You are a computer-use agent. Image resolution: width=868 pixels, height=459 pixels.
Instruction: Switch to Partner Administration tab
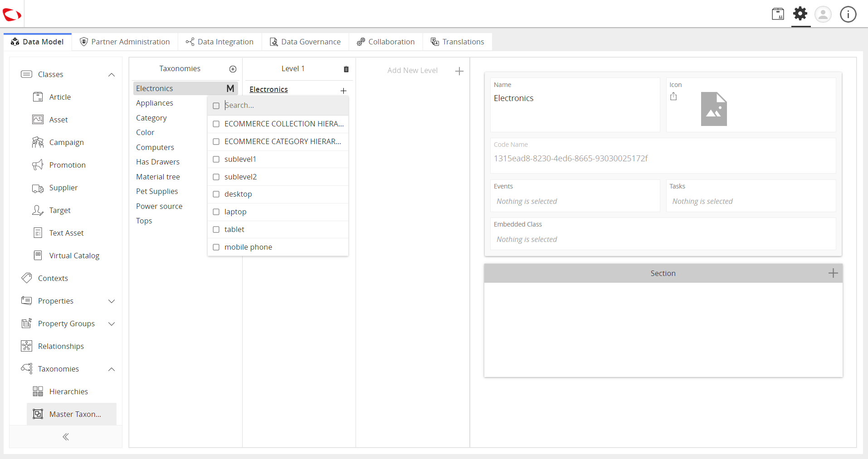click(125, 42)
